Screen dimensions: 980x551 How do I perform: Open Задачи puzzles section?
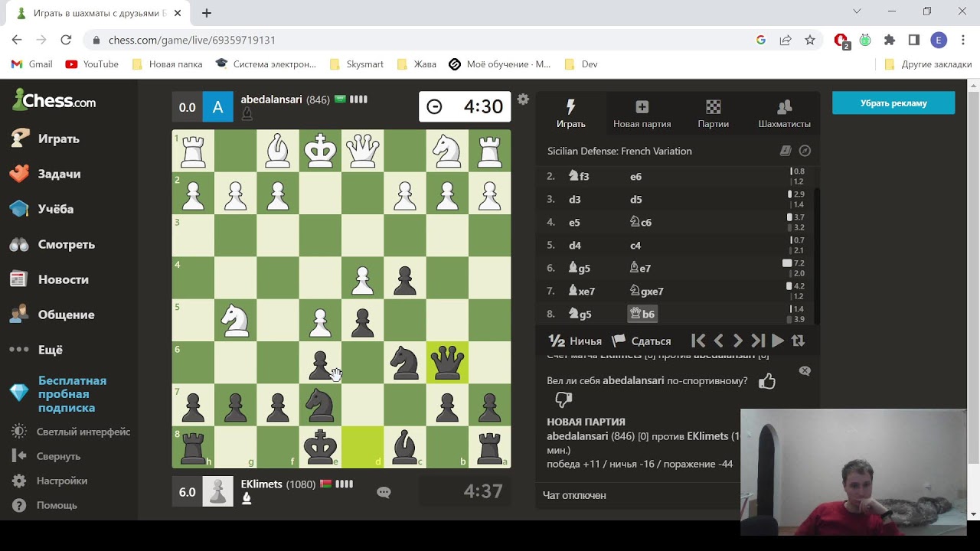46,174
